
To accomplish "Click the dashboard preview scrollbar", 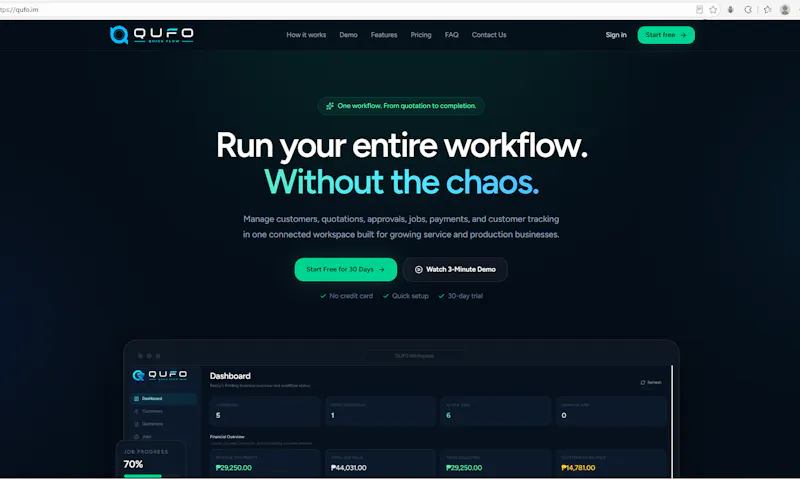I will pyautogui.click(x=672, y=421).
